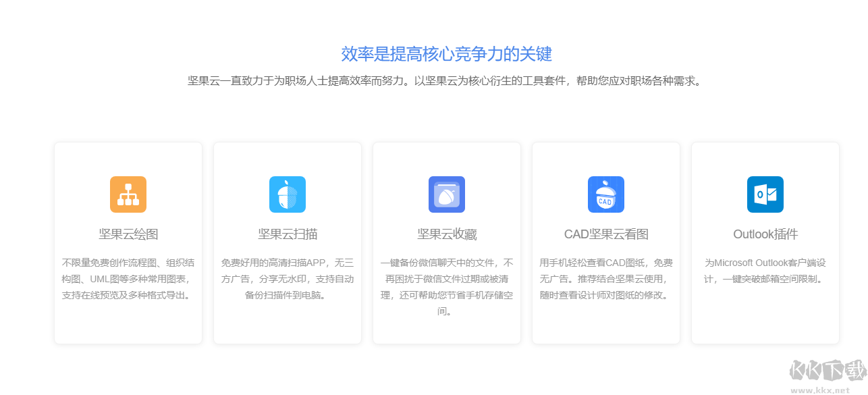Viewport: 868px width, 395px height.
Task: Open the 坚果云绘图 title link
Action: pyautogui.click(x=128, y=234)
